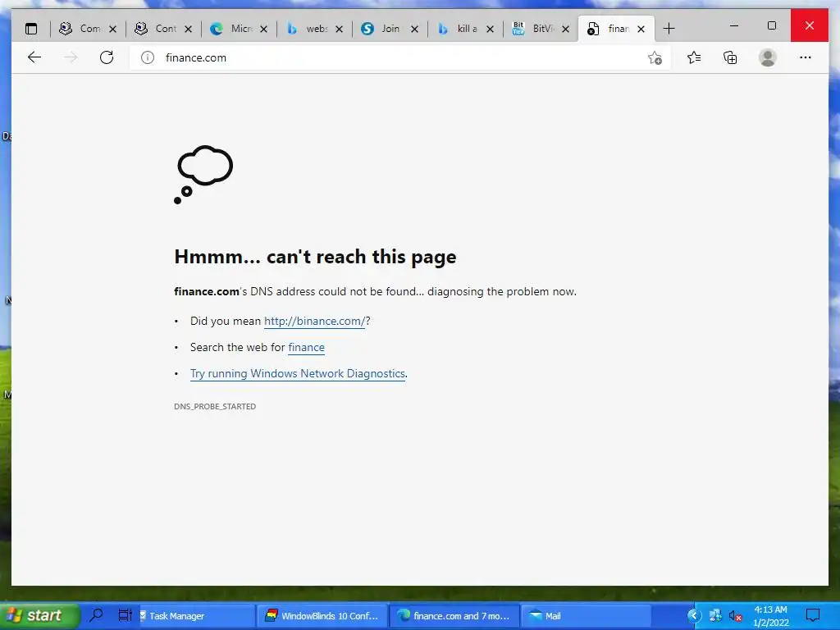The image size is (840, 630).
Task: Refresh the finance.com page
Action: point(107,57)
